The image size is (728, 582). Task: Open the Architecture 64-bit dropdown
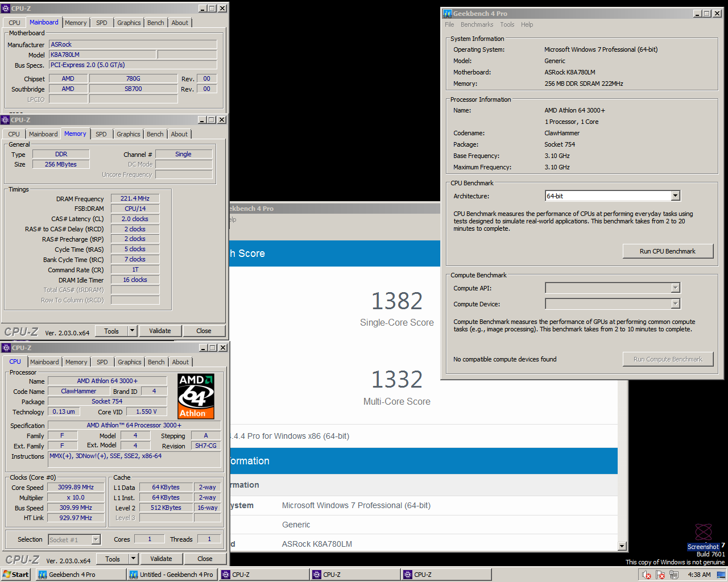click(x=676, y=196)
